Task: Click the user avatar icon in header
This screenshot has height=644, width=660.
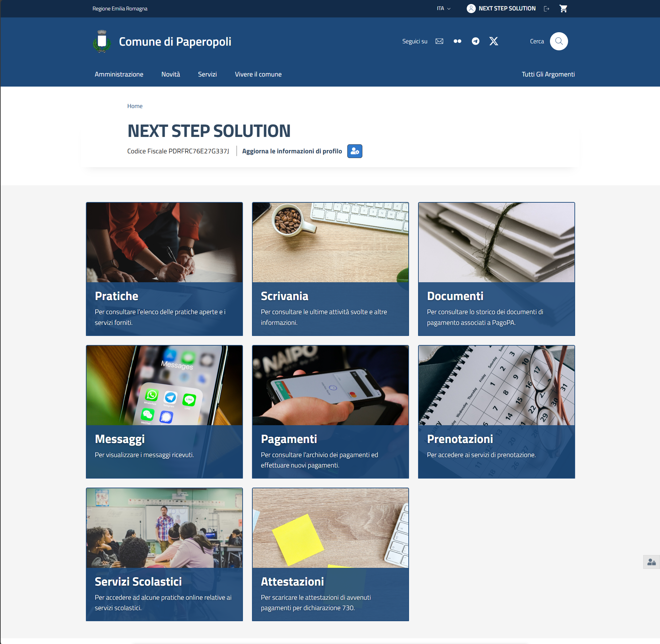Action: point(471,8)
